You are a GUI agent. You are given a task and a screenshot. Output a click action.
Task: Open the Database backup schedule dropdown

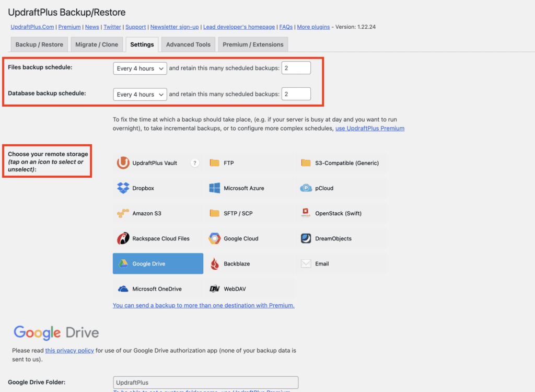coord(139,94)
